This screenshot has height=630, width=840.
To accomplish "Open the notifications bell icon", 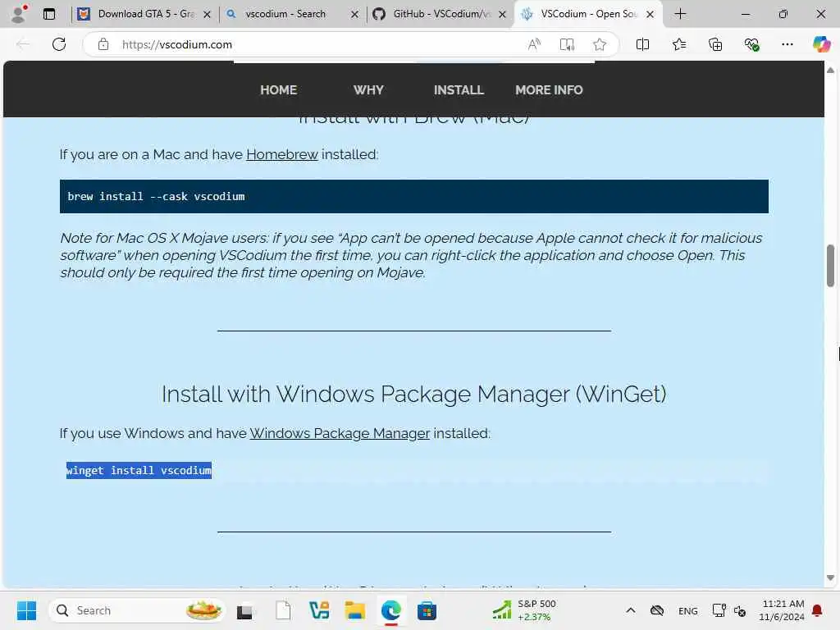I will [x=818, y=610].
